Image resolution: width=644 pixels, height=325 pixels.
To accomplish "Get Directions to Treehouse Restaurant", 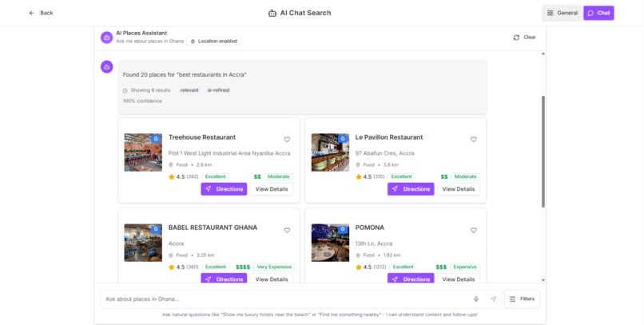I will tap(224, 189).
